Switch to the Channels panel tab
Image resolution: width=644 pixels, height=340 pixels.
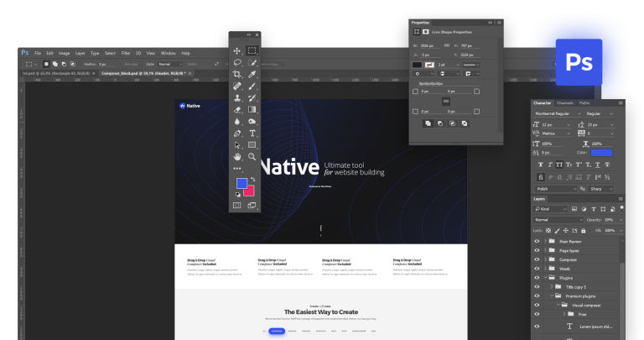pos(565,102)
